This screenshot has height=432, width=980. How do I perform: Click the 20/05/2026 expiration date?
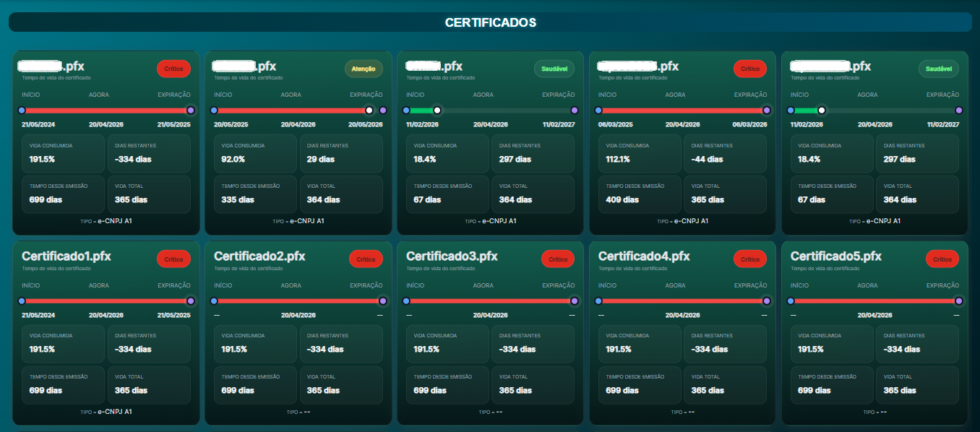point(366,125)
